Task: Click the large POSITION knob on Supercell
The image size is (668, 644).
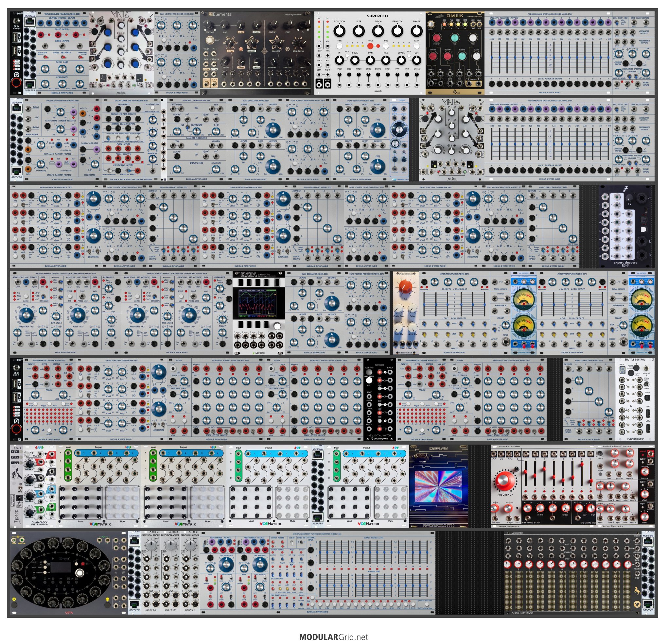Action: point(339,31)
